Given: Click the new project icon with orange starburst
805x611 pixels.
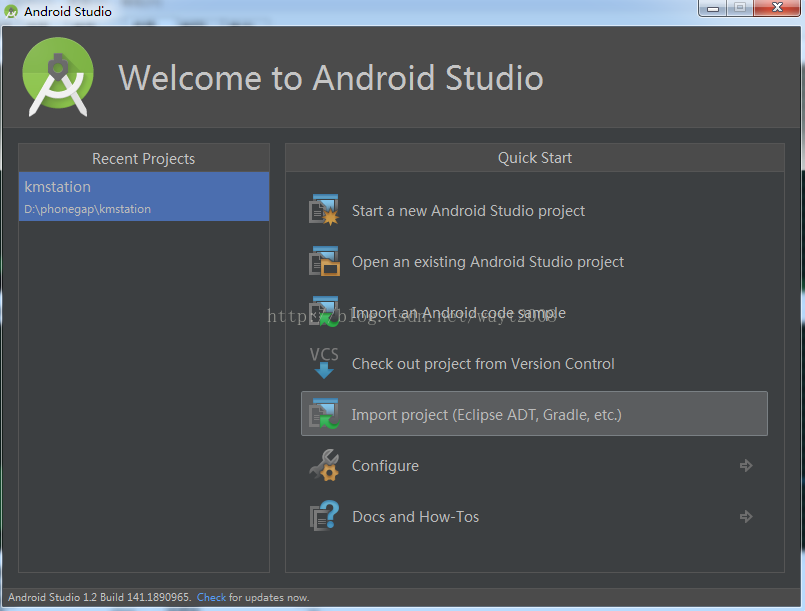Looking at the screenshot, I should (324, 210).
